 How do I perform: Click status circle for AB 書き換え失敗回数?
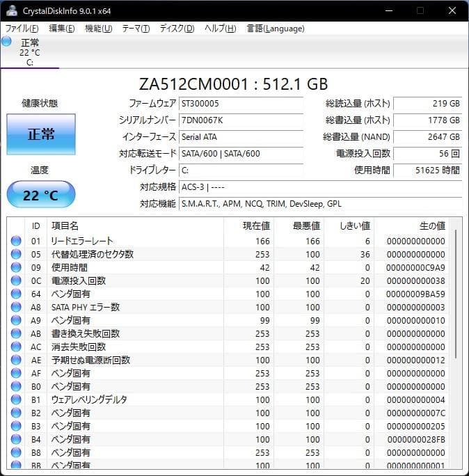click(x=16, y=333)
